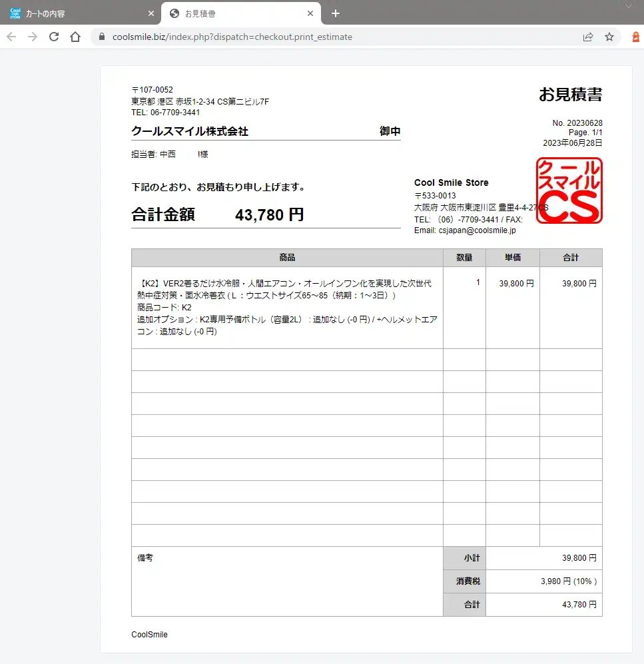
Task: Click the Page. 1/1 text
Action: (585, 133)
